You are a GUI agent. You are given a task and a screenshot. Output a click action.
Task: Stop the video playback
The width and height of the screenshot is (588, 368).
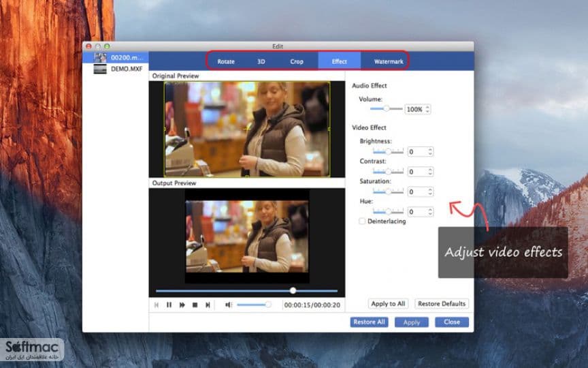click(195, 305)
